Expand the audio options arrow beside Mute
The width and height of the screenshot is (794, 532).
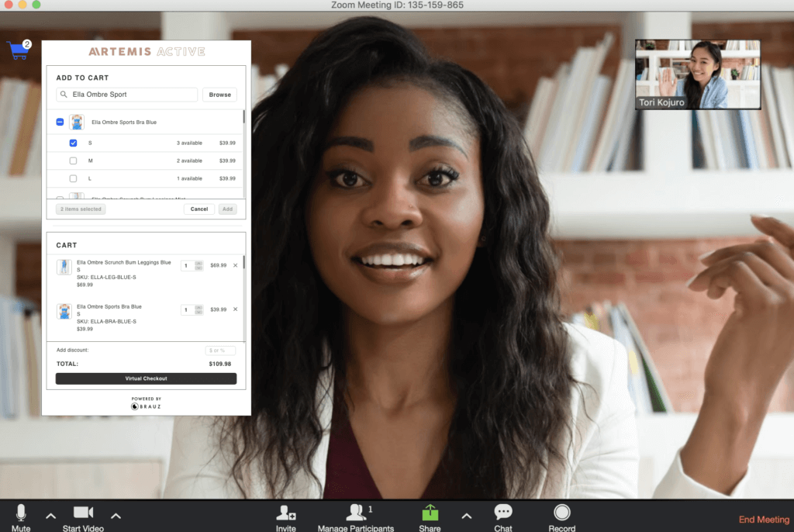[50, 516]
